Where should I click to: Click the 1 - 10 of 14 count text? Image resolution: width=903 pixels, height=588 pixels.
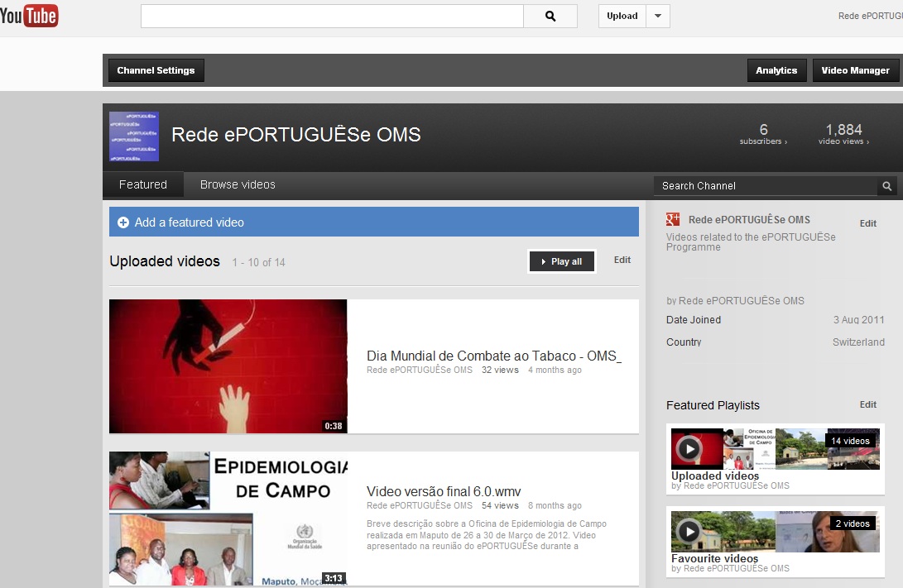(258, 262)
